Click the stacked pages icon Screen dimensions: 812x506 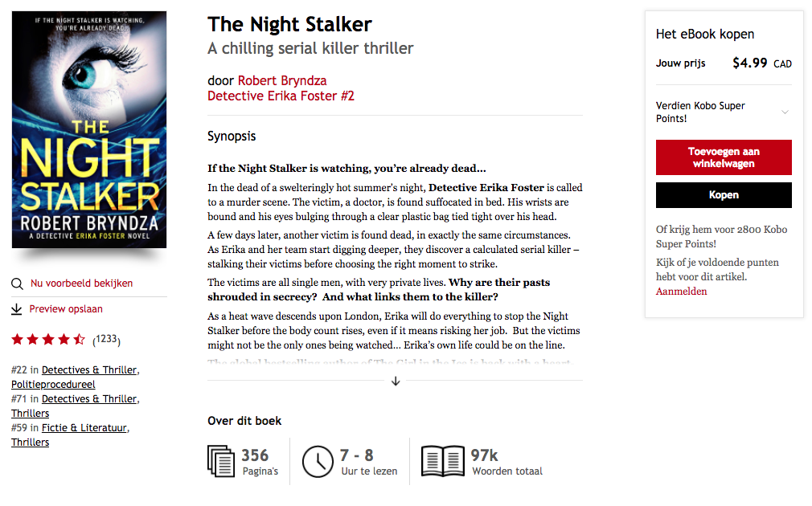click(220, 461)
